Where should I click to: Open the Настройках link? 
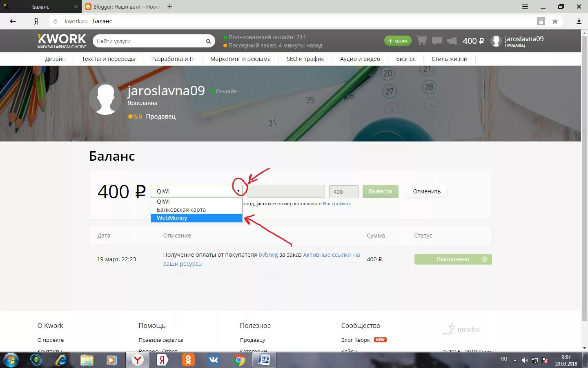pyautogui.click(x=336, y=204)
